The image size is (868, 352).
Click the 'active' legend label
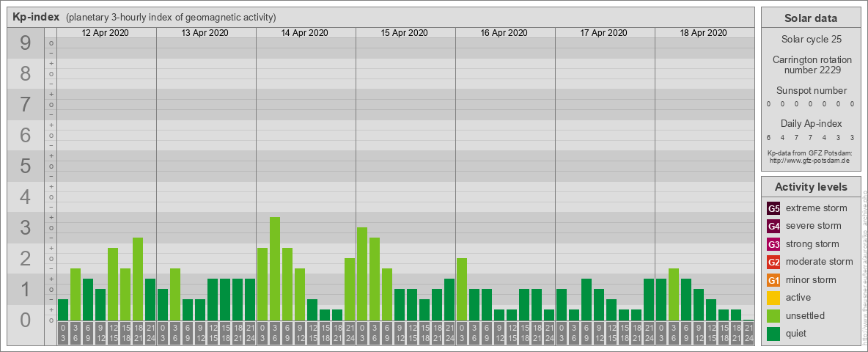(798, 297)
